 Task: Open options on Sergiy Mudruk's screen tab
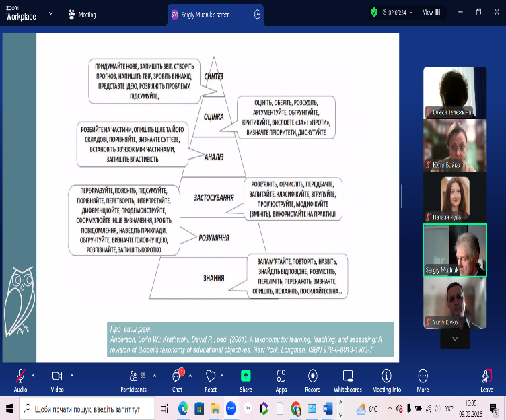257,14
